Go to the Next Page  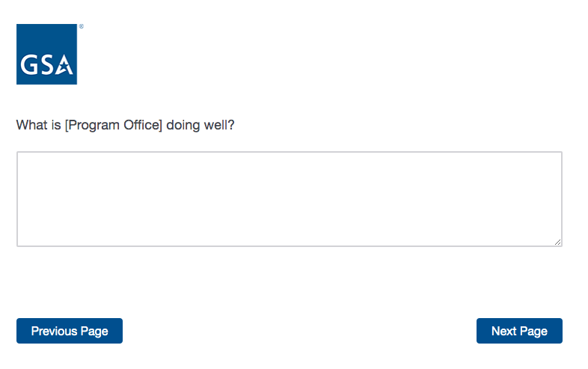[x=519, y=331]
